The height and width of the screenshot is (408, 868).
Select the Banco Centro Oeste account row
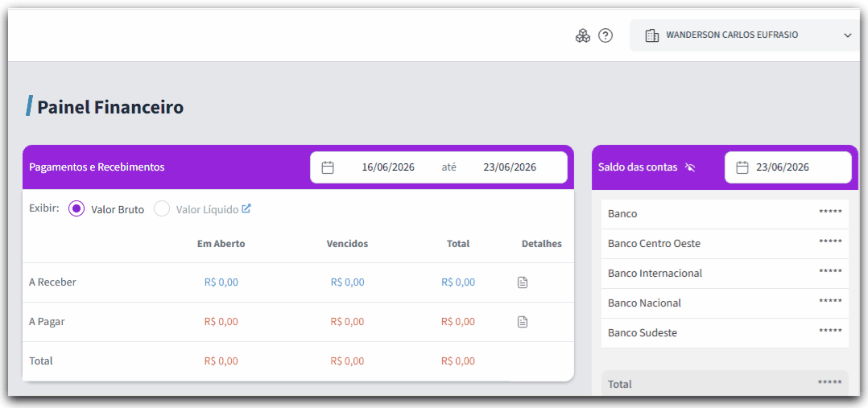coord(725,244)
